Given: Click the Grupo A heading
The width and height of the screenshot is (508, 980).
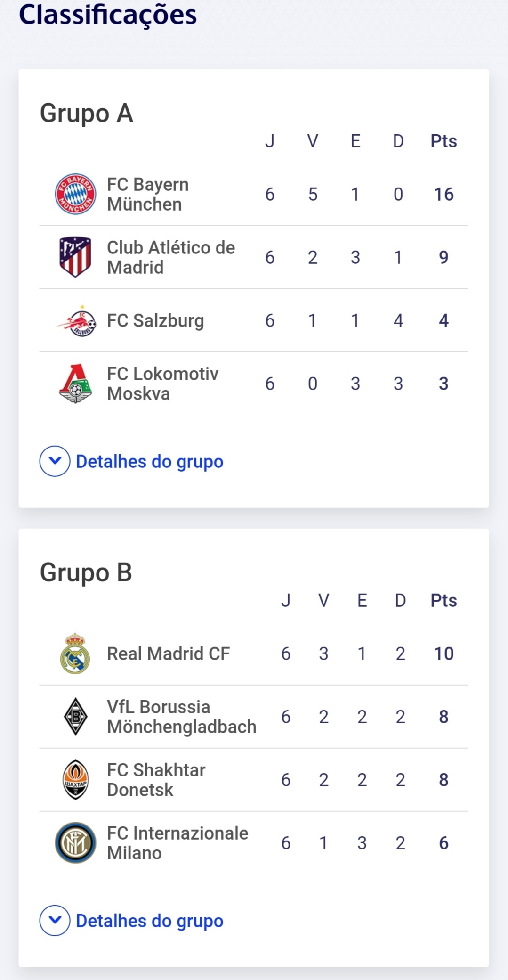Looking at the screenshot, I should (87, 113).
